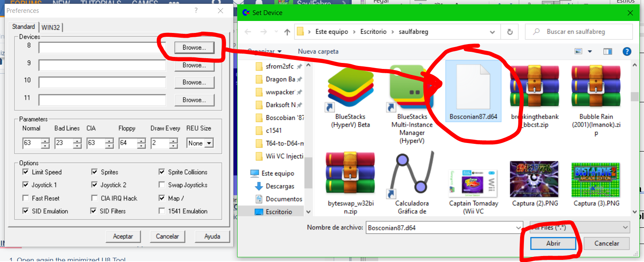Enable 1541 Emulation checkbox

pyautogui.click(x=162, y=211)
